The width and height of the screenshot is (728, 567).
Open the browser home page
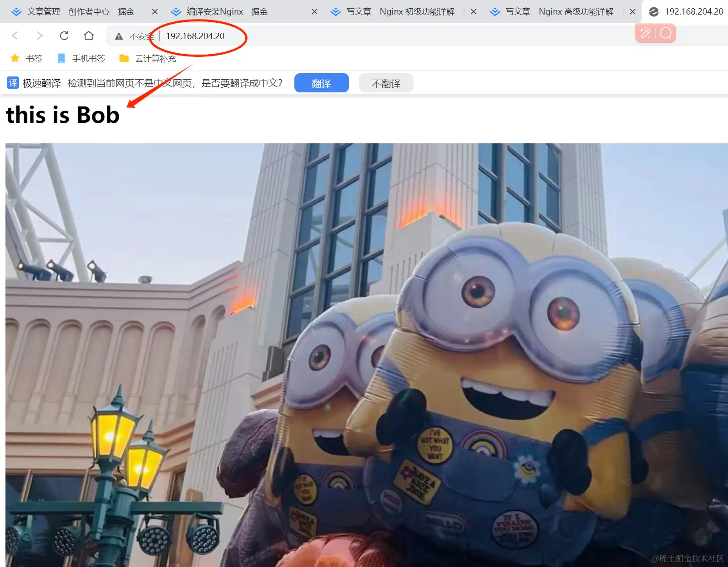(89, 35)
